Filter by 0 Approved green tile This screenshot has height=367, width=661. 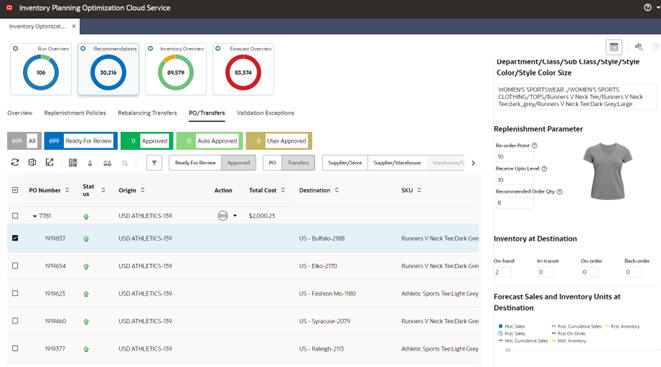click(x=147, y=141)
